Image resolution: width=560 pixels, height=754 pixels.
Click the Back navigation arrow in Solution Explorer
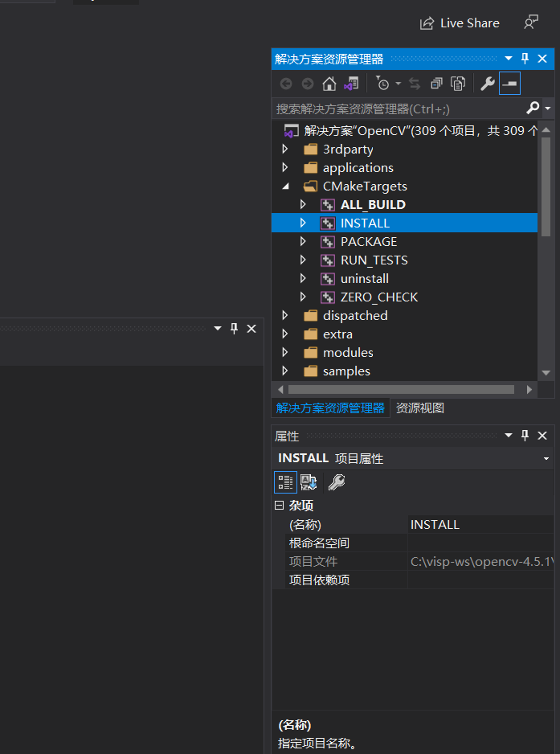pyautogui.click(x=286, y=84)
